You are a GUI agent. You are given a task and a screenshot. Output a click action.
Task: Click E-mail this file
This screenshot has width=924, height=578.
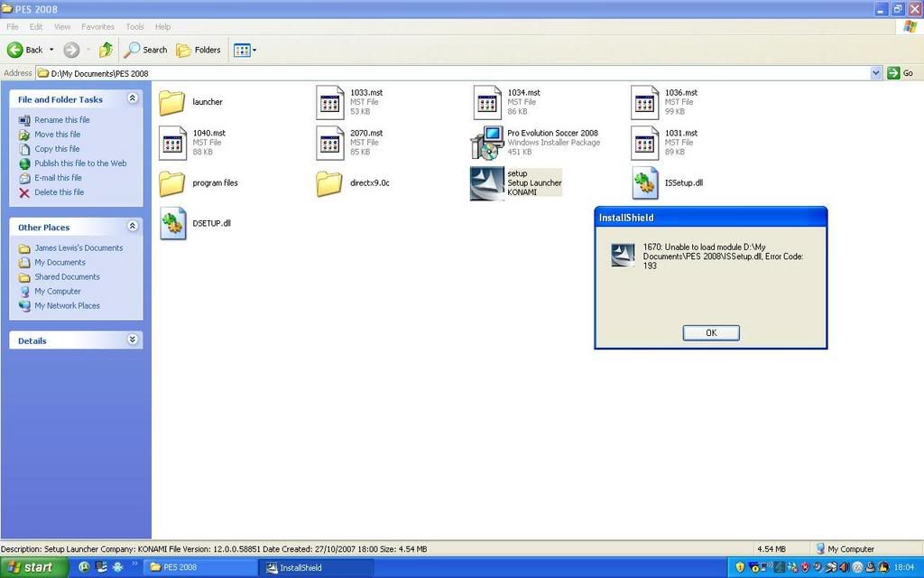point(58,178)
